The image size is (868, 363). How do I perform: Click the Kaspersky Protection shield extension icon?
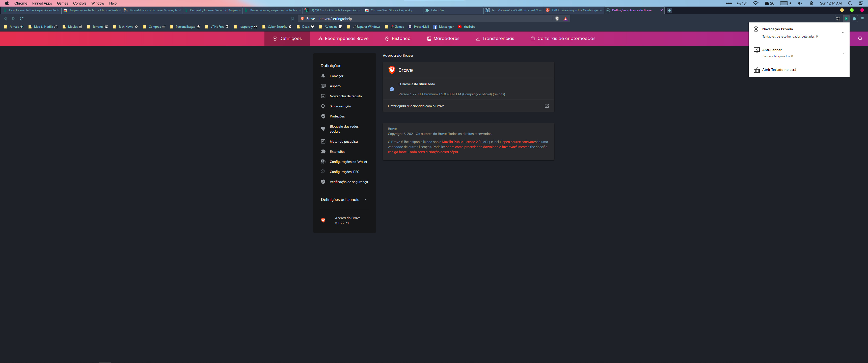coord(846,19)
